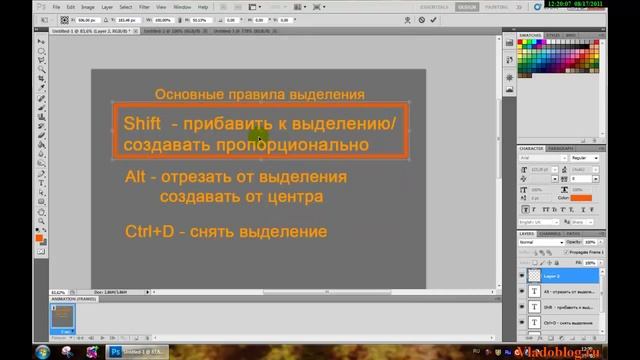Select the Elliptical Marquee tool

tap(41, 51)
